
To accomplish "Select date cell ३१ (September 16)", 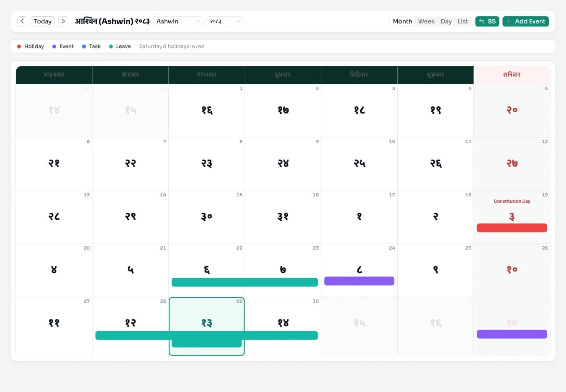I will click(x=283, y=217).
